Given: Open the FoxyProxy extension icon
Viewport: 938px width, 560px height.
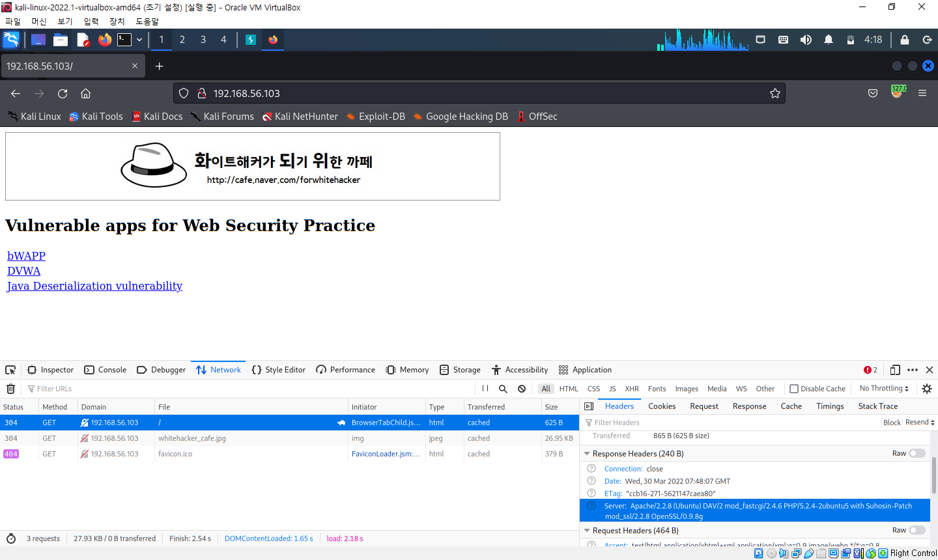Looking at the screenshot, I should (x=898, y=92).
